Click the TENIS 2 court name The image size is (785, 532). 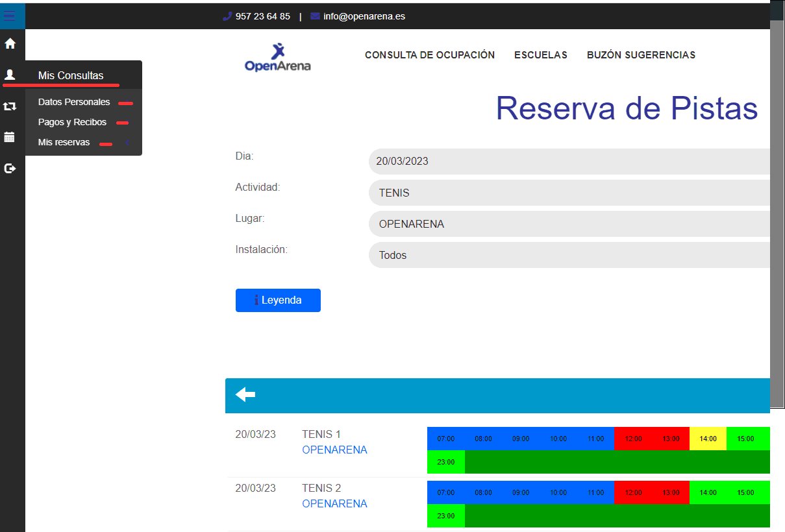(321, 488)
